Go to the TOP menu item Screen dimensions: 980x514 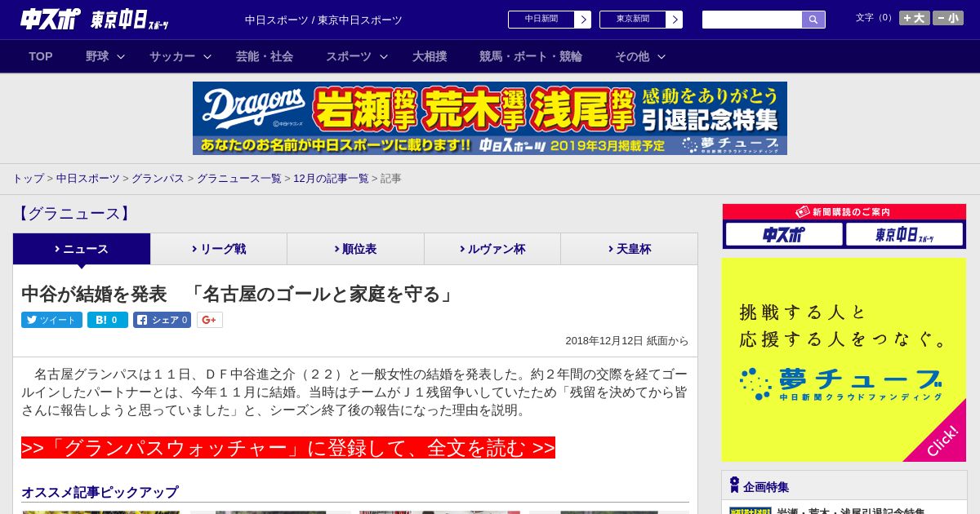41,56
